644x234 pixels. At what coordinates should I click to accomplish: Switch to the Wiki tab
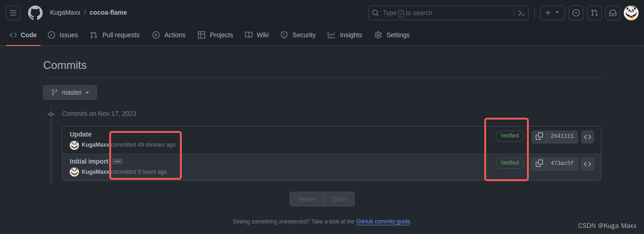tap(257, 35)
